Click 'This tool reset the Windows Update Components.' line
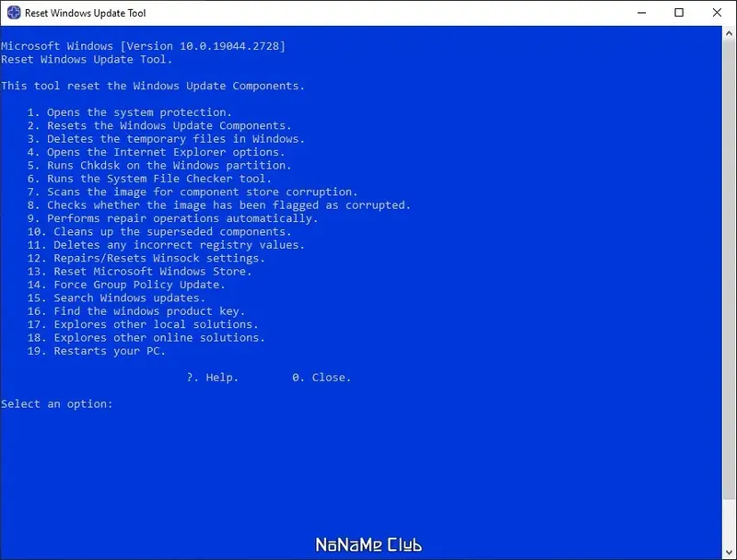Image resolution: width=737 pixels, height=560 pixels. coord(153,86)
